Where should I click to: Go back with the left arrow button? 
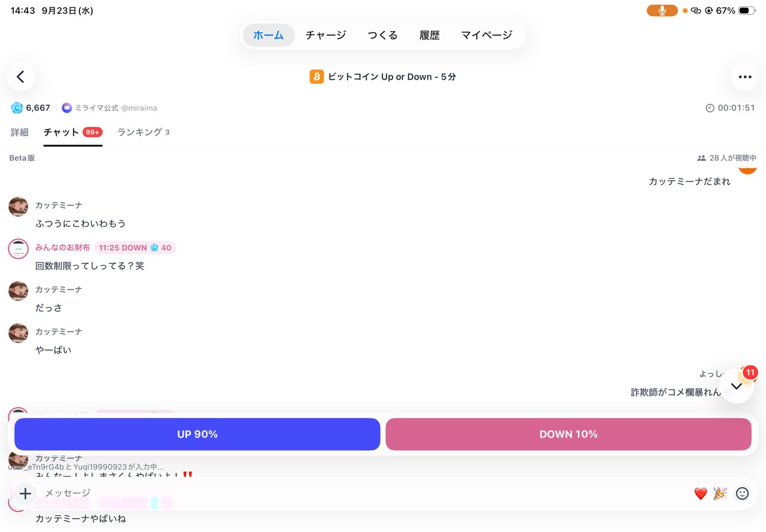point(21,77)
